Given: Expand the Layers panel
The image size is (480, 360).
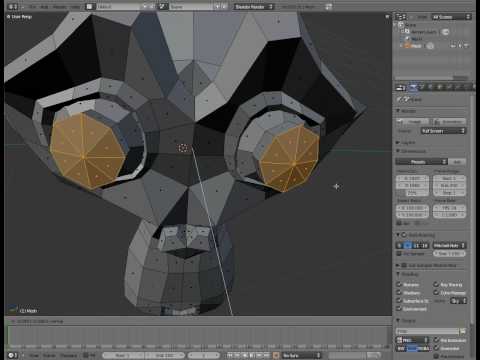Looking at the screenshot, I should tap(398, 142).
